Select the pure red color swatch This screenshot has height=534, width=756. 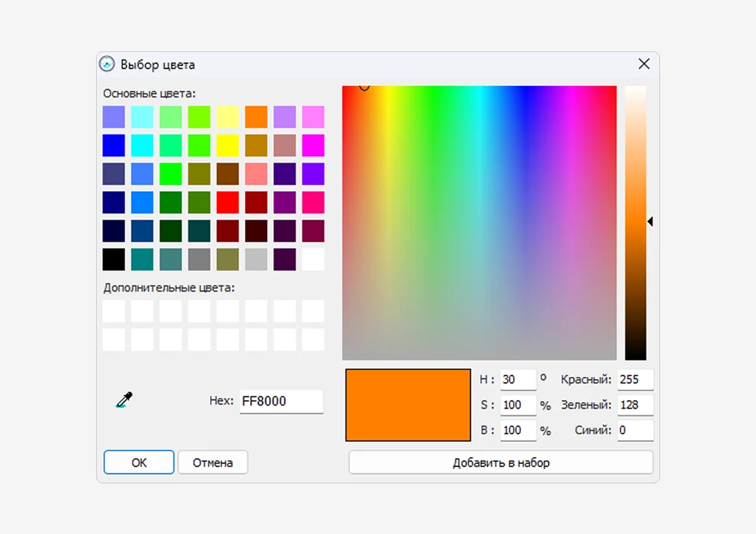pyautogui.click(x=228, y=202)
